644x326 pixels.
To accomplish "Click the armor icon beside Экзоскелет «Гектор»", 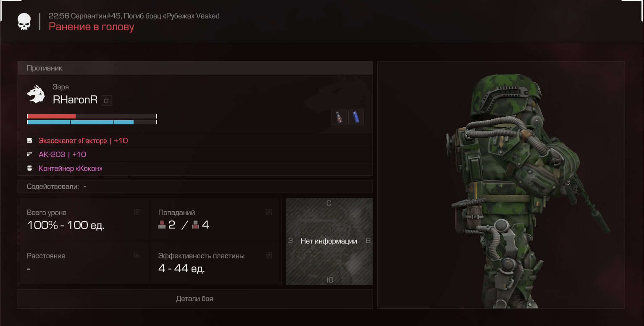I will (x=29, y=141).
